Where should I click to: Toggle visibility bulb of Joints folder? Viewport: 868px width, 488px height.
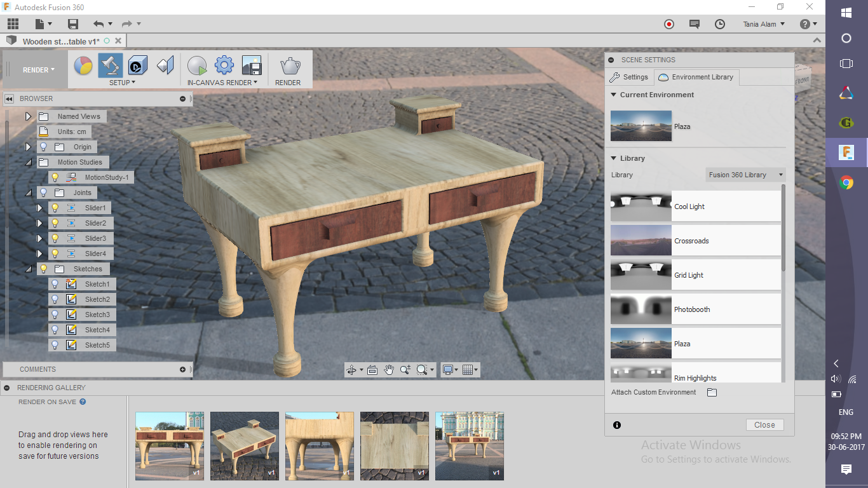(43, 193)
